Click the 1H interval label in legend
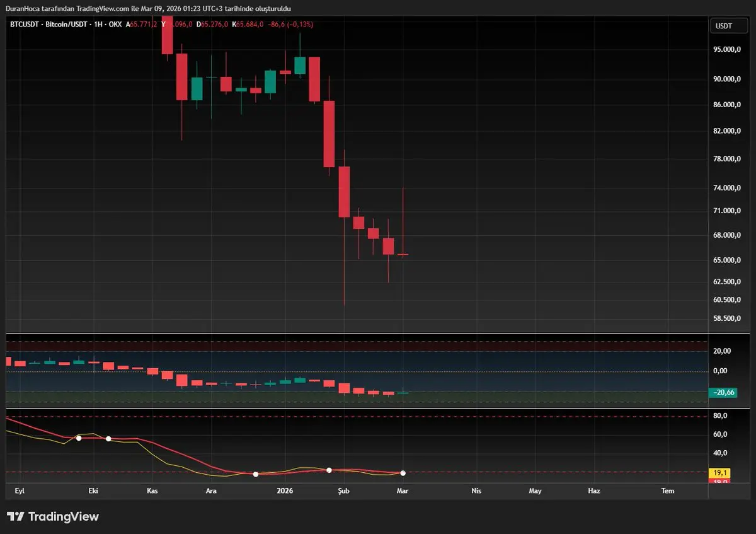This screenshot has width=756, height=534. pos(98,25)
